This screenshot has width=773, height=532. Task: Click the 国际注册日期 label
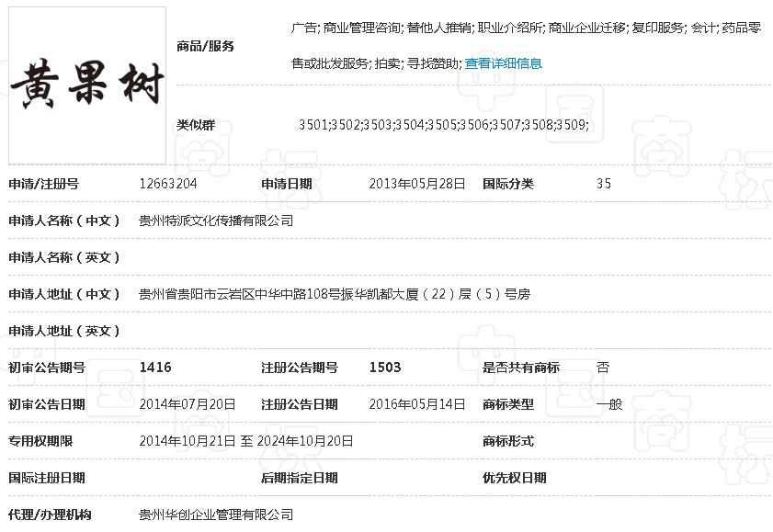(x=47, y=478)
